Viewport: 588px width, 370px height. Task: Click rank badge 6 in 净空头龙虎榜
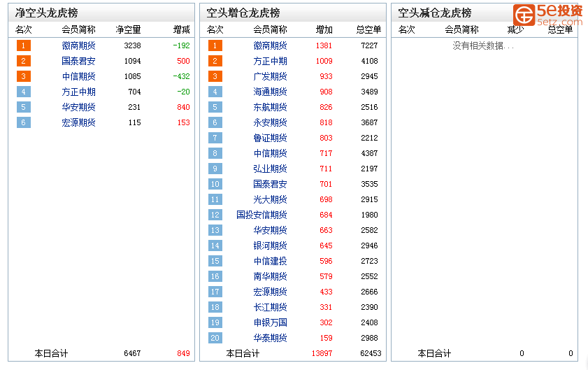tap(24, 122)
